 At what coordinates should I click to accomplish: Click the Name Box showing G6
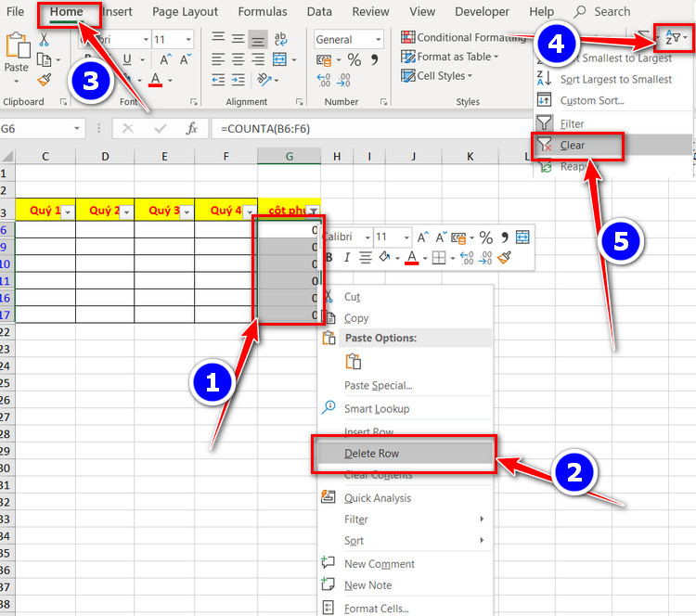pos(41,129)
